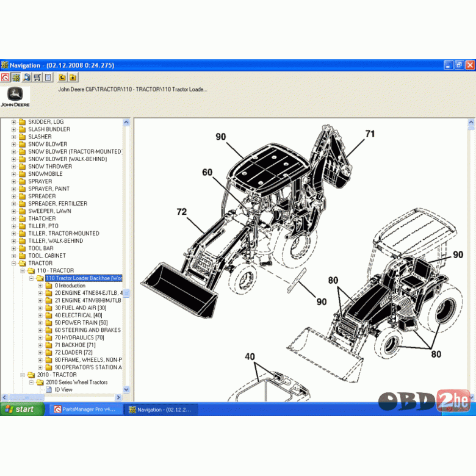The width and height of the screenshot is (476, 476).
Task: Open ID View under 2010 Series
Action: pyautogui.click(x=63, y=389)
